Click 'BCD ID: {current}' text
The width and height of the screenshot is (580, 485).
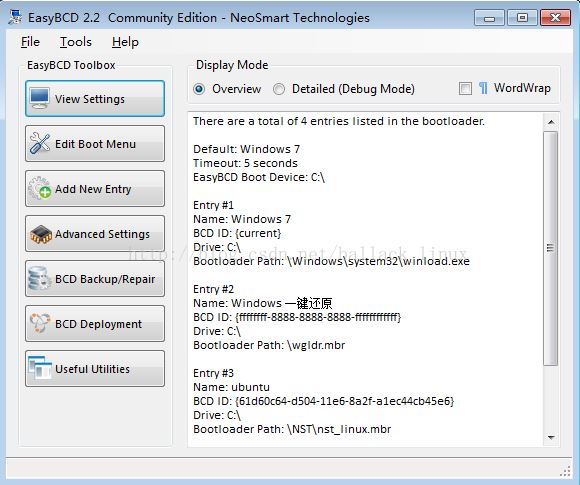point(237,233)
